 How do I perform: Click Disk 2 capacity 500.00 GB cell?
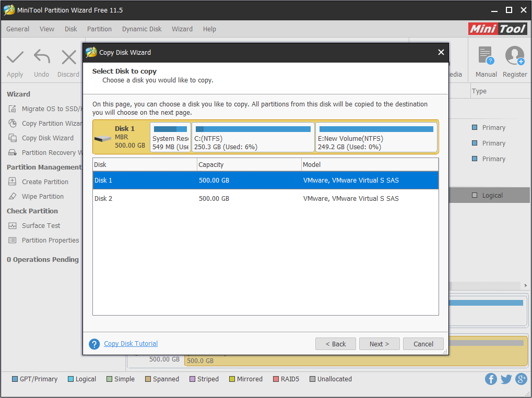pos(214,198)
